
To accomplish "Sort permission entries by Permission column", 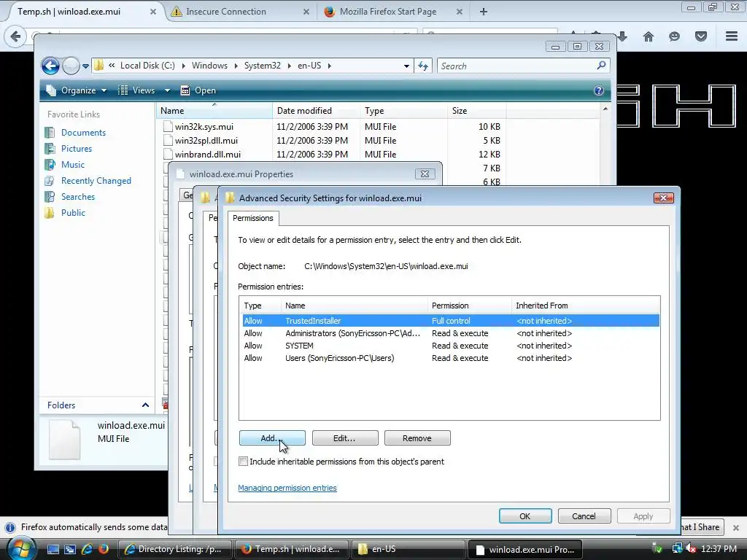I will click(469, 306).
